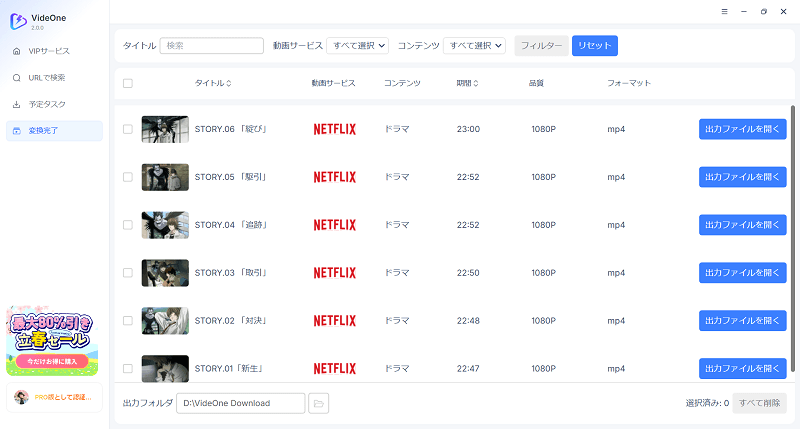Click the STORY.02 video thumbnail
This screenshot has height=429, width=800.
pos(165,321)
